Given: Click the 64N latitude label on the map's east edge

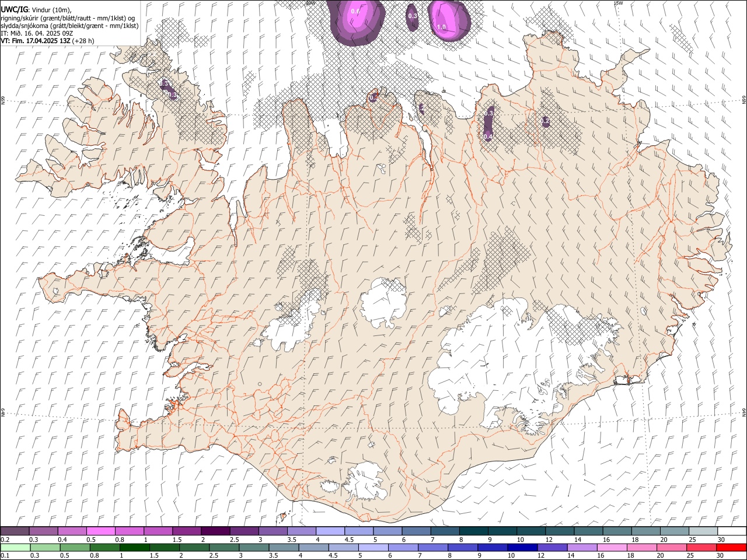Looking at the screenshot, I should pos(744,412).
